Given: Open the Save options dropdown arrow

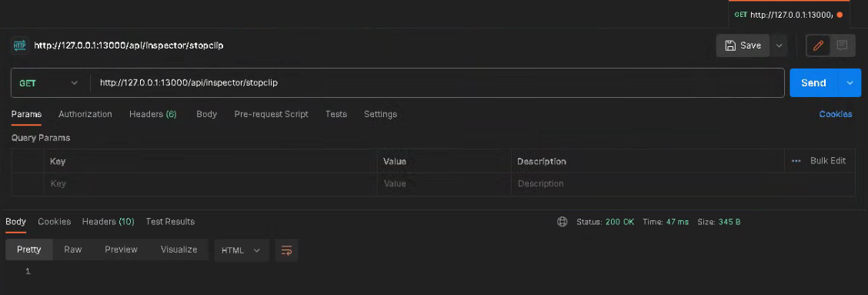Looking at the screenshot, I should [x=779, y=45].
